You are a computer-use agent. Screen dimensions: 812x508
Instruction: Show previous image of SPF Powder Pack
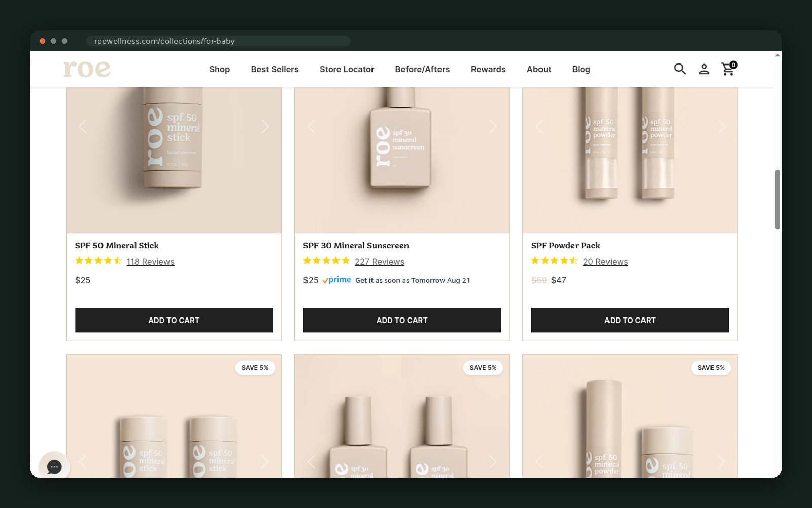[539, 126]
